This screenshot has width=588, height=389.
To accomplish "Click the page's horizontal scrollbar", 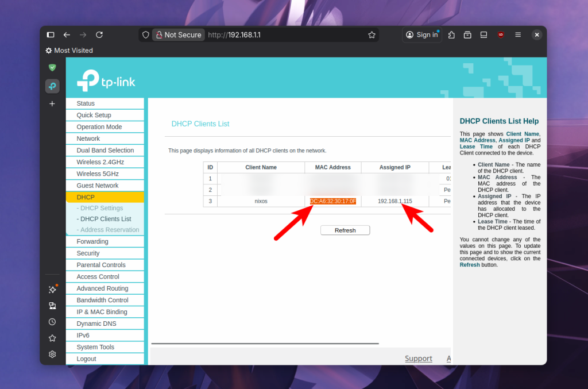I will [264, 344].
